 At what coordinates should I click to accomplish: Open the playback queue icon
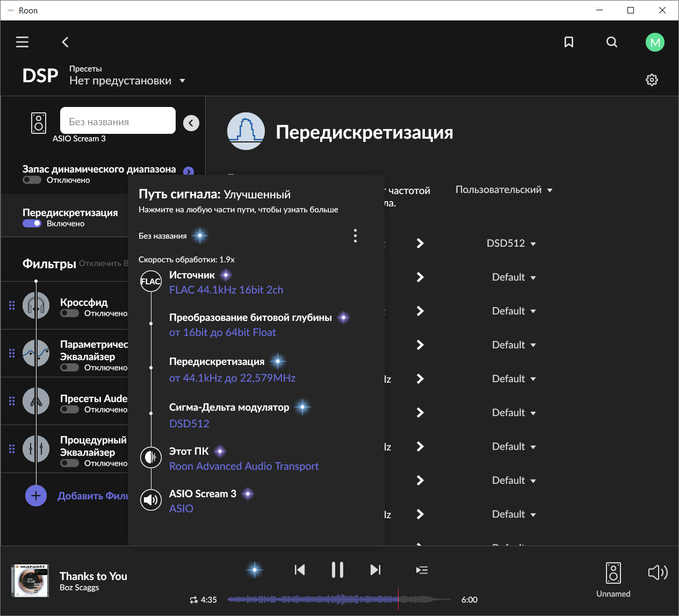pos(422,570)
